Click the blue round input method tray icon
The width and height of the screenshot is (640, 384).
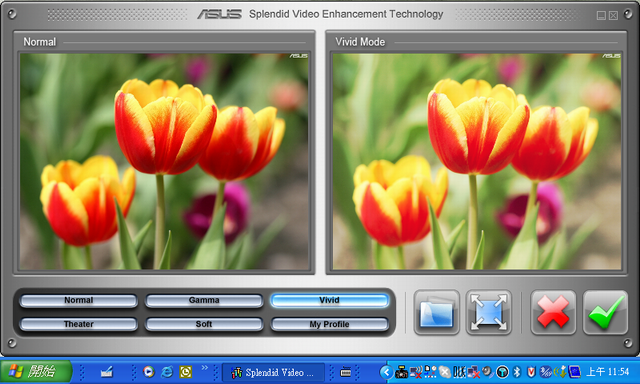click(545, 372)
